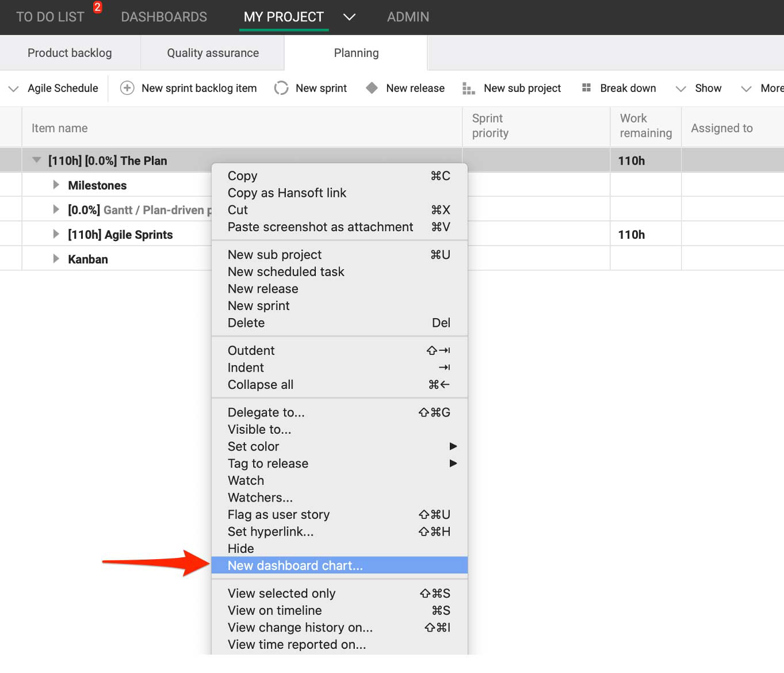
Task: Switch to the Quality assurance tab
Action: coord(213,53)
